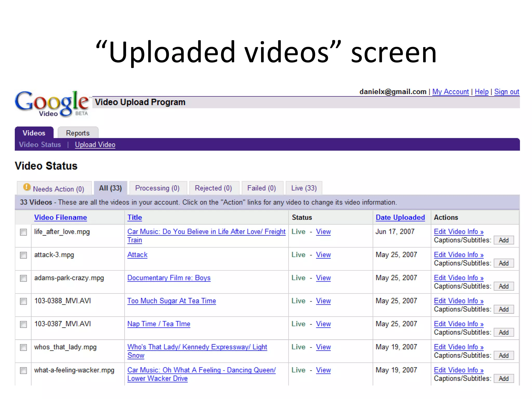Open the Reports tab

78,133
